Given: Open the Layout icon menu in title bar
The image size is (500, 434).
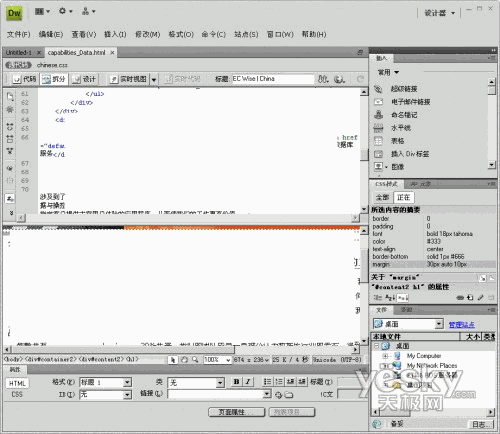Looking at the screenshot, I should [42, 12].
